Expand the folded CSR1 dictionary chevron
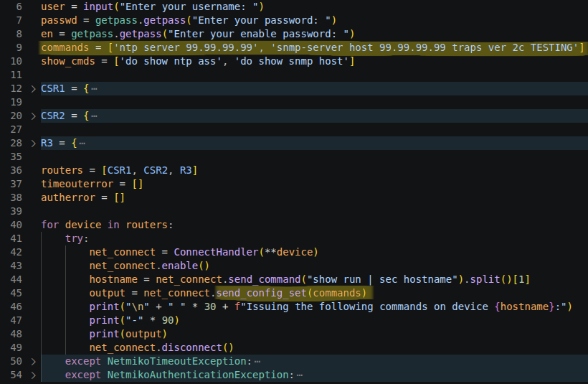 pos(34,89)
